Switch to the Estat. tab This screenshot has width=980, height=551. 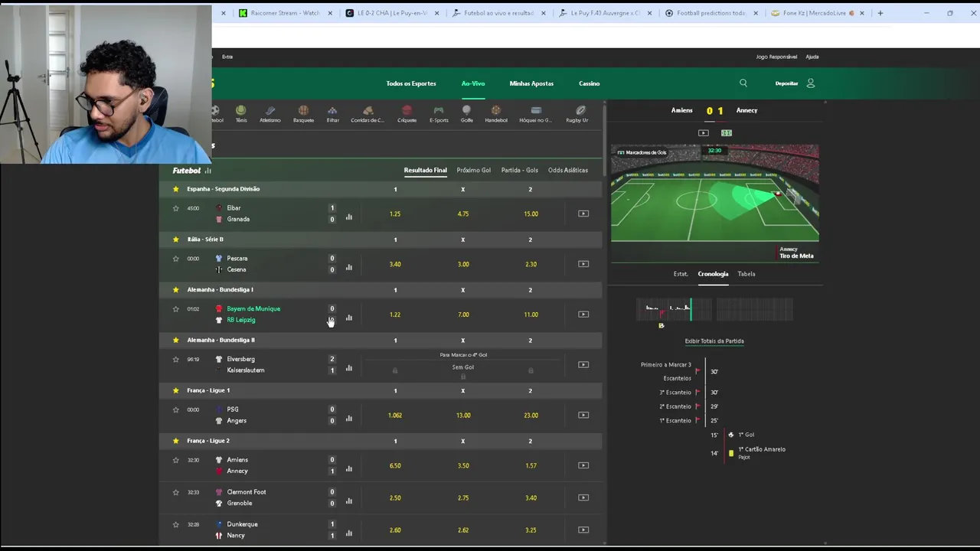coord(681,274)
